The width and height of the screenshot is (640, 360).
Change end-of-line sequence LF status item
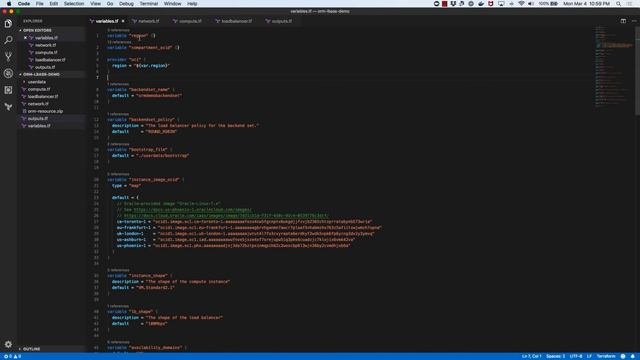(x=589, y=356)
